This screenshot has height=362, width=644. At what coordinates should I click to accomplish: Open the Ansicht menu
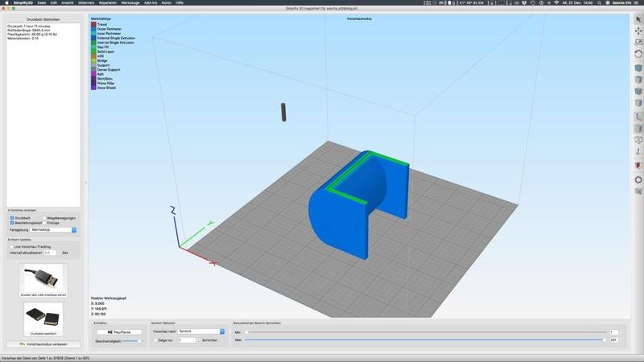tap(68, 2)
